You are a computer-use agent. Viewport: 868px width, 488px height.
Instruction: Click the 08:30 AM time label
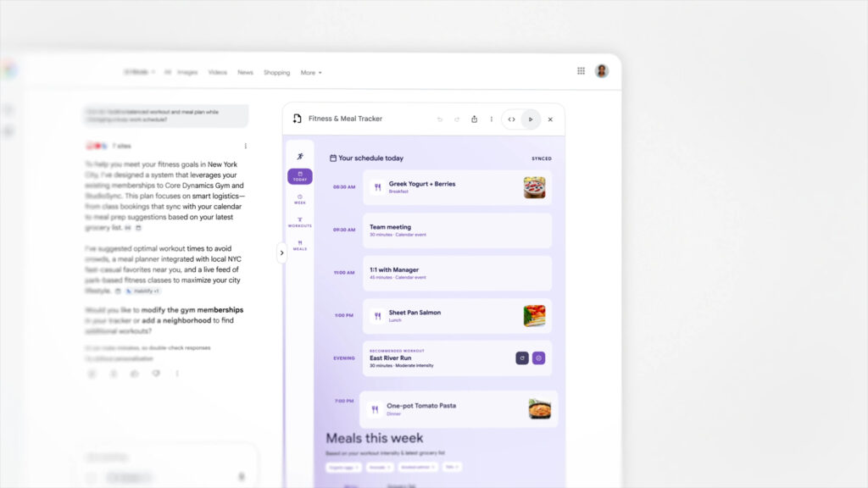[344, 187]
